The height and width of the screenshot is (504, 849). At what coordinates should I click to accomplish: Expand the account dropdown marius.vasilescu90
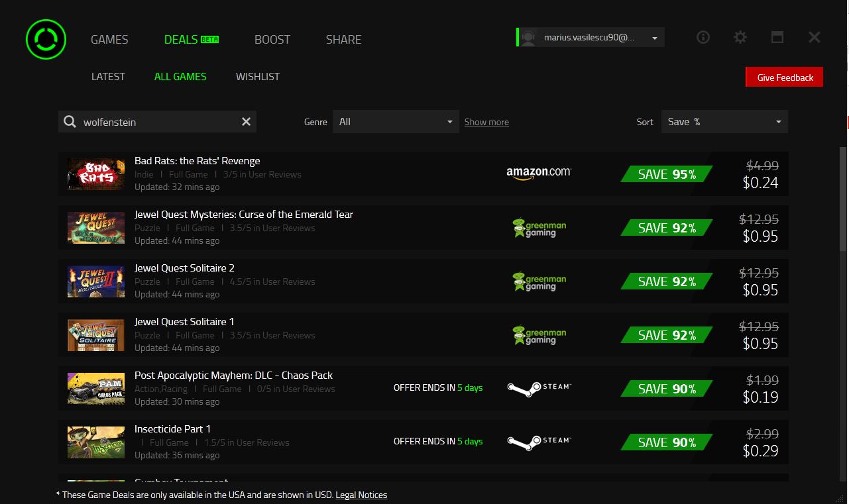[591, 38]
